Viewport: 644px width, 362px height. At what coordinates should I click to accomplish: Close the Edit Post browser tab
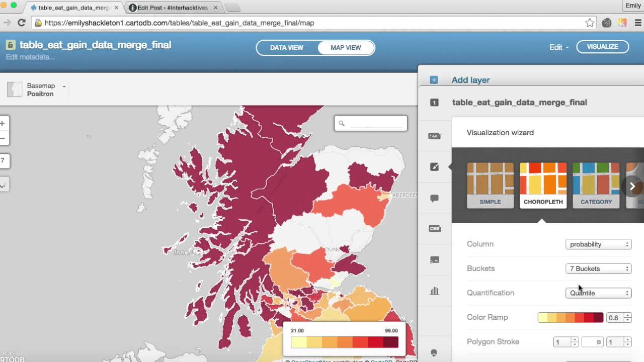tap(215, 8)
